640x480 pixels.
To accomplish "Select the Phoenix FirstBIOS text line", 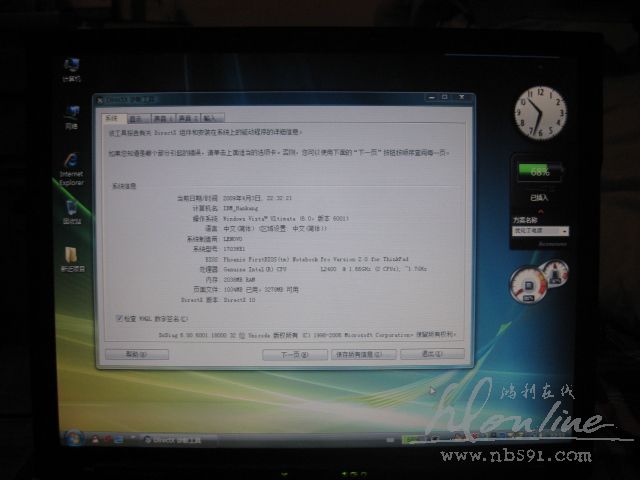I will (x=316, y=259).
